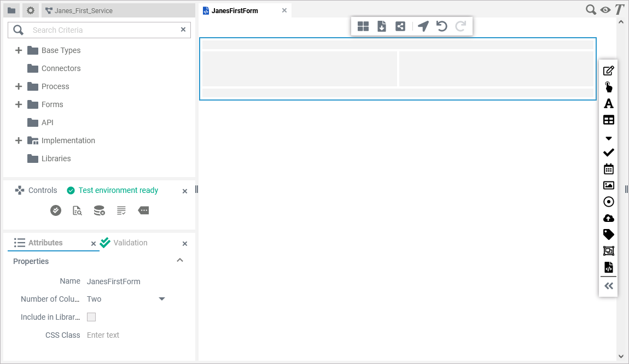Click the Label (A) control icon
Viewport: 629px width, 364px height.
click(608, 103)
